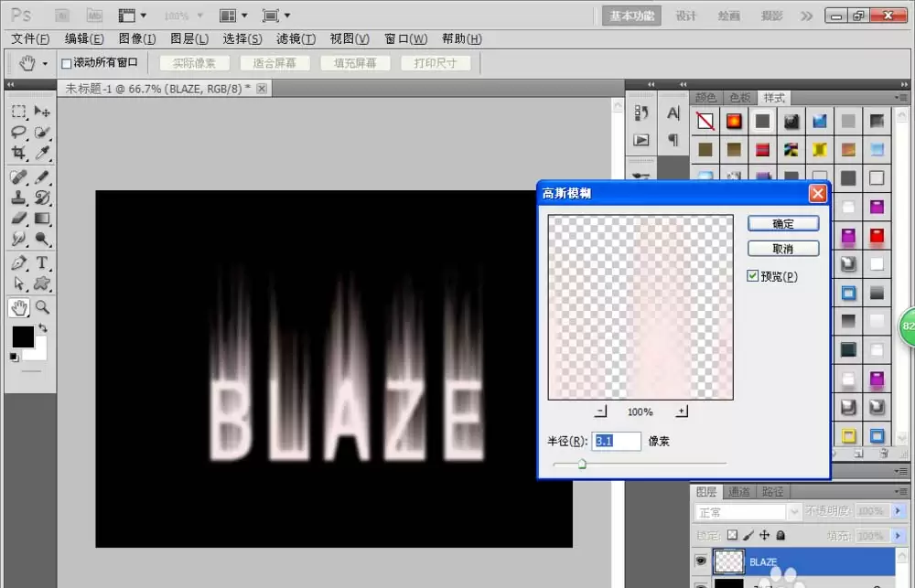Confirm Gaussian blur with 确定 button
915x588 pixels.
pyautogui.click(x=783, y=223)
